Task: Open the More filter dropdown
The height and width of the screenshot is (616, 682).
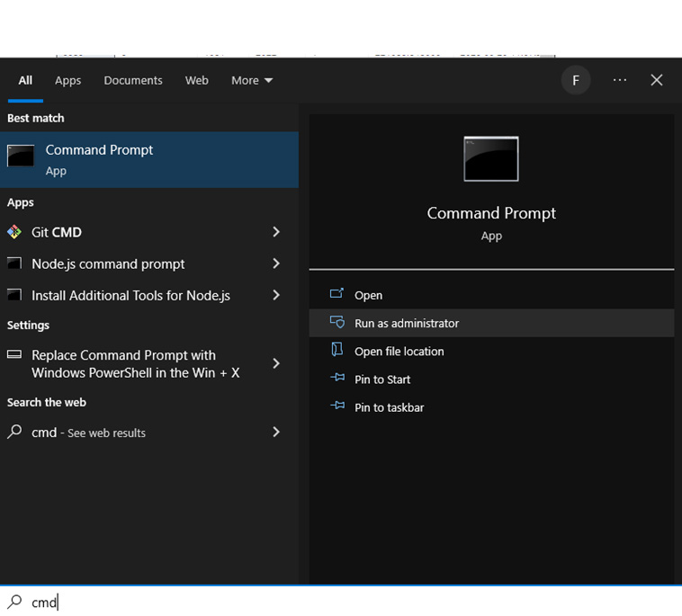Action: (x=252, y=80)
